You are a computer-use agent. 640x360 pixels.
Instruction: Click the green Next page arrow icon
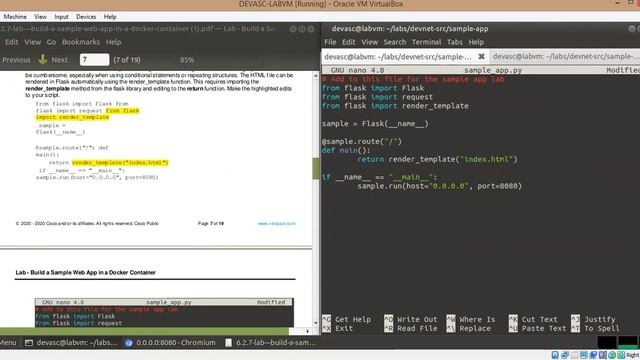[x=42, y=60]
